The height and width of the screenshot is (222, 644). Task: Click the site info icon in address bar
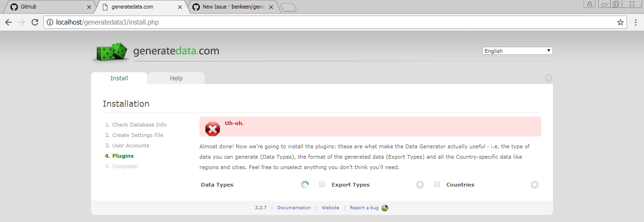tap(50, 22)
